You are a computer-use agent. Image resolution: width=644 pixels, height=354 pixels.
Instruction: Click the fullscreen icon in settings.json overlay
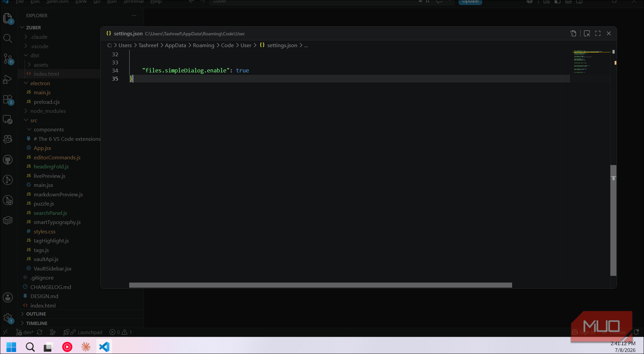point(598,33)
